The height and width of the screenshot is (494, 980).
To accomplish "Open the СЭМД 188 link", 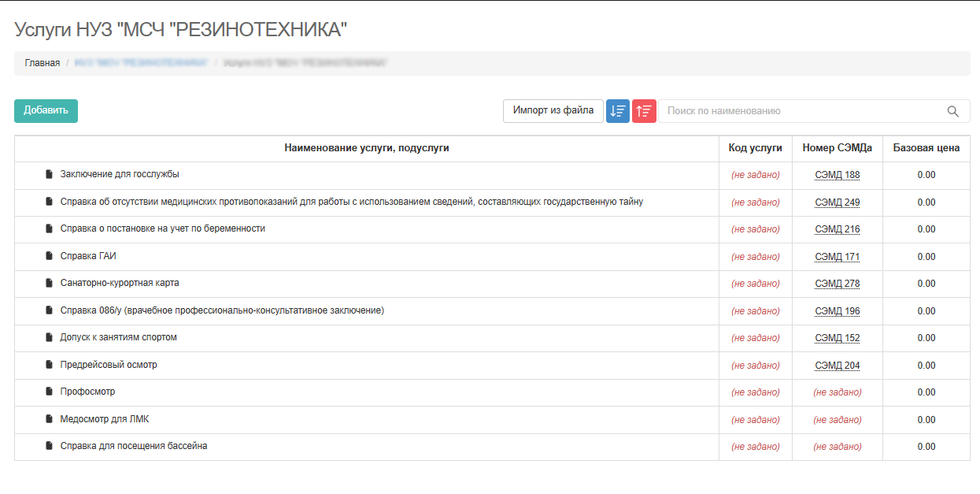I will click(x=836, y=175).
